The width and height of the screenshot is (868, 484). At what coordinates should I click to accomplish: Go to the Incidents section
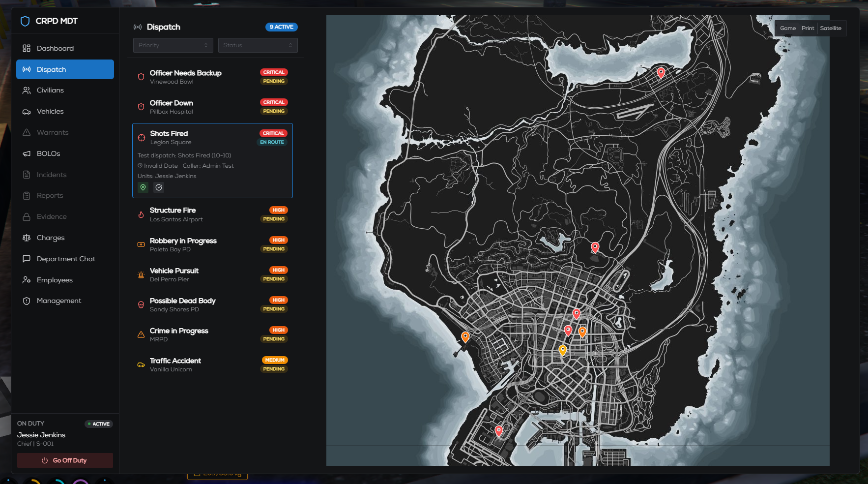[65, 175]
